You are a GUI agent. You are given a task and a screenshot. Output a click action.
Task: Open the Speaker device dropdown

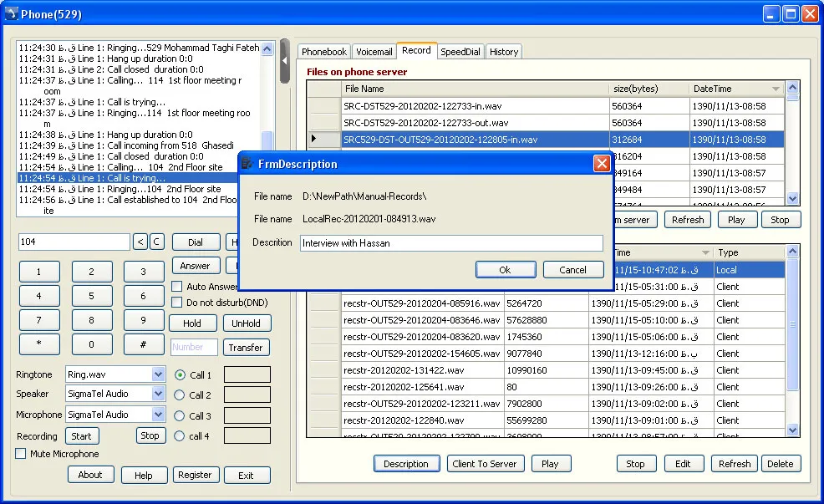[x=158, y=393]
